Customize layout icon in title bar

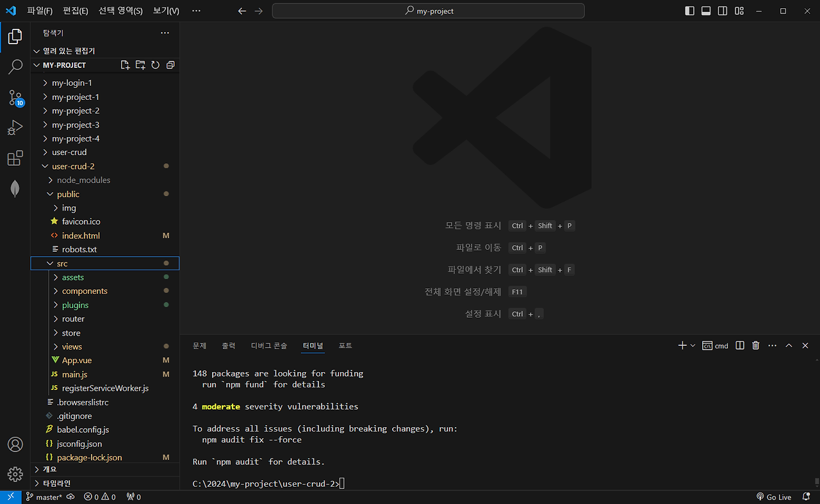(x=739, y=11)
